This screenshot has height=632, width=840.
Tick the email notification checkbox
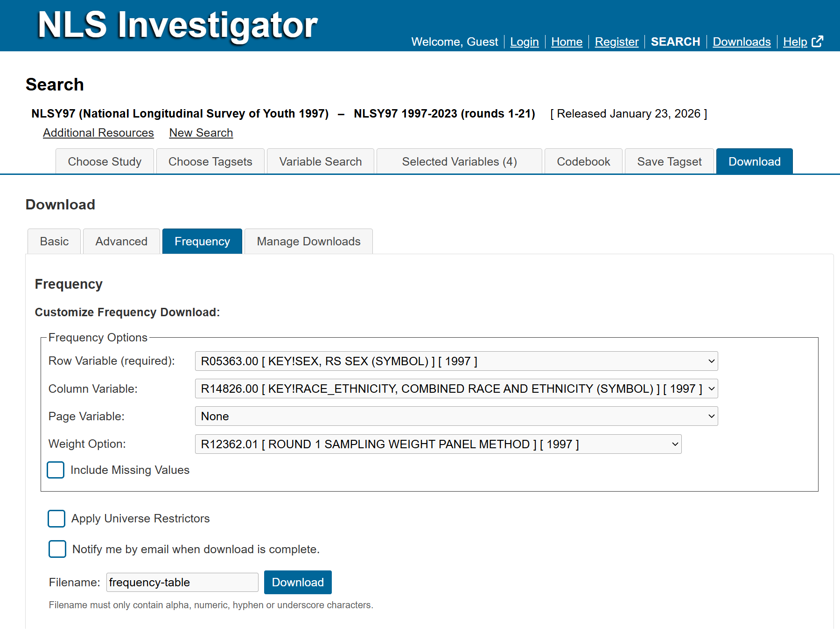click(57, 549)
